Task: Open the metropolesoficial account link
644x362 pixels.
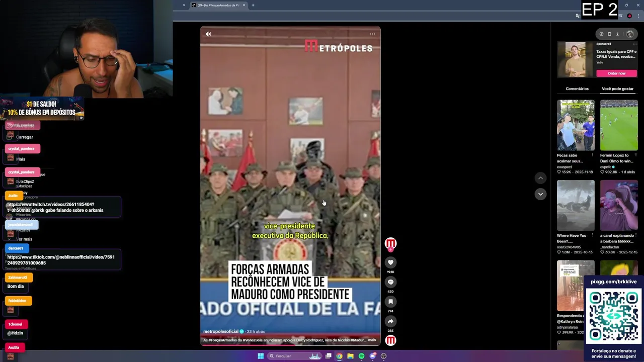Action: point(221,332)
